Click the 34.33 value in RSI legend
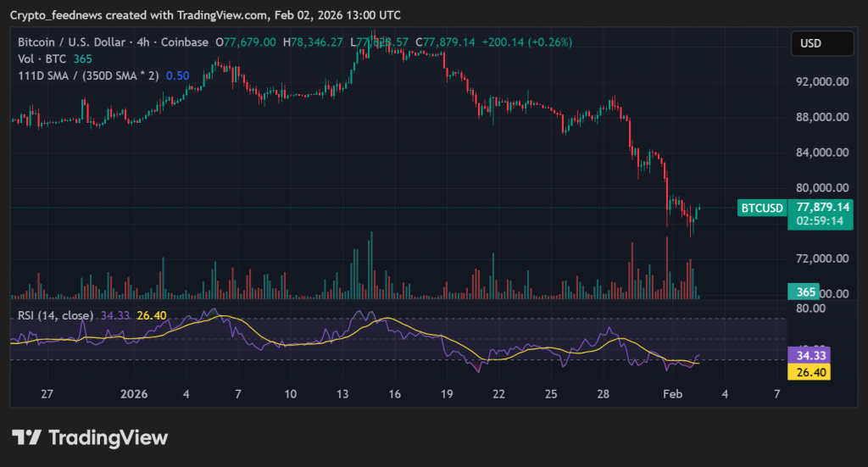The height and width of the screenshot is (467, 868). [115, 315]
